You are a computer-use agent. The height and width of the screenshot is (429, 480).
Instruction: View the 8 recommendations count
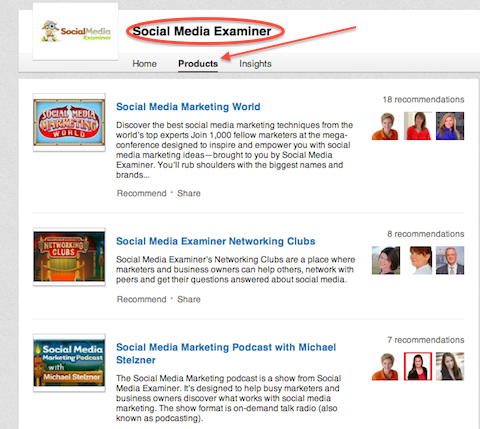(426, 234)
